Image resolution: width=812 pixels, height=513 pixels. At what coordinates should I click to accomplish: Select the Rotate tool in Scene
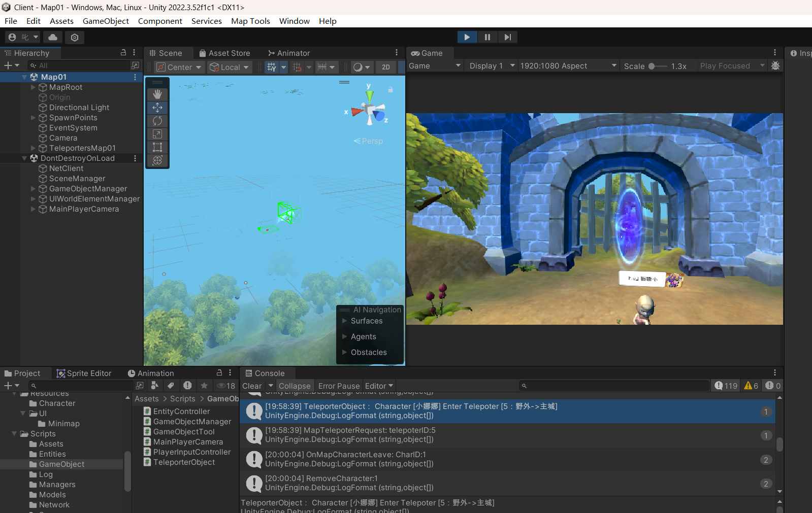157,121
